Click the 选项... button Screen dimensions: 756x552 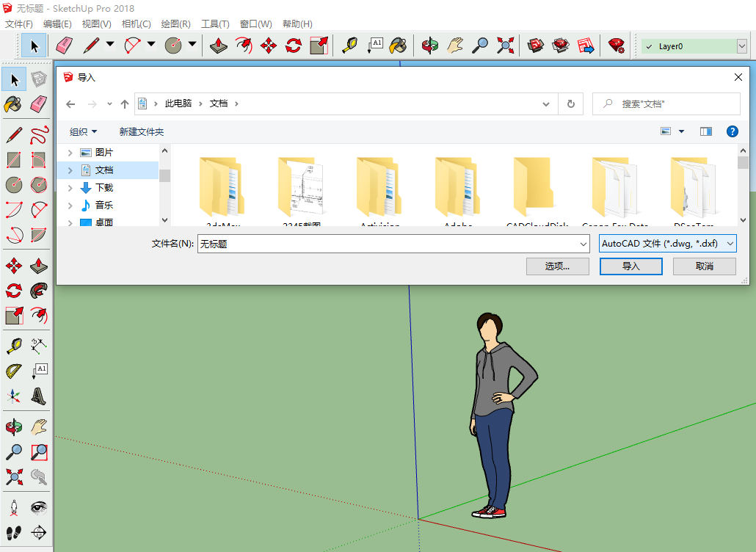[557, 266]
